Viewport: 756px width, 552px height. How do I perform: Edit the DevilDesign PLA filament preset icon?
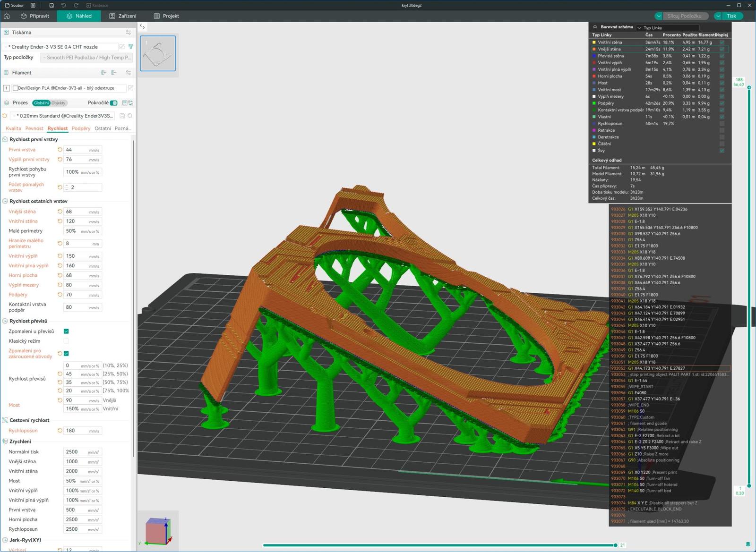(131, 88)
